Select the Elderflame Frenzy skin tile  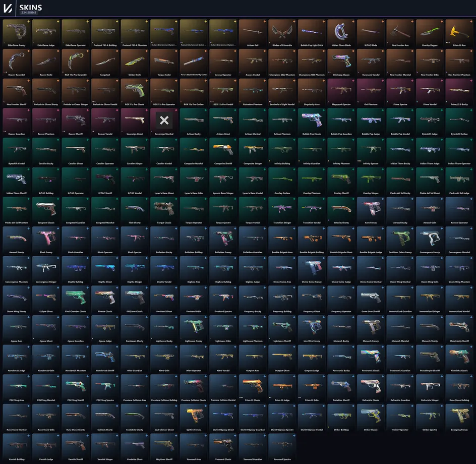(17, 33)
